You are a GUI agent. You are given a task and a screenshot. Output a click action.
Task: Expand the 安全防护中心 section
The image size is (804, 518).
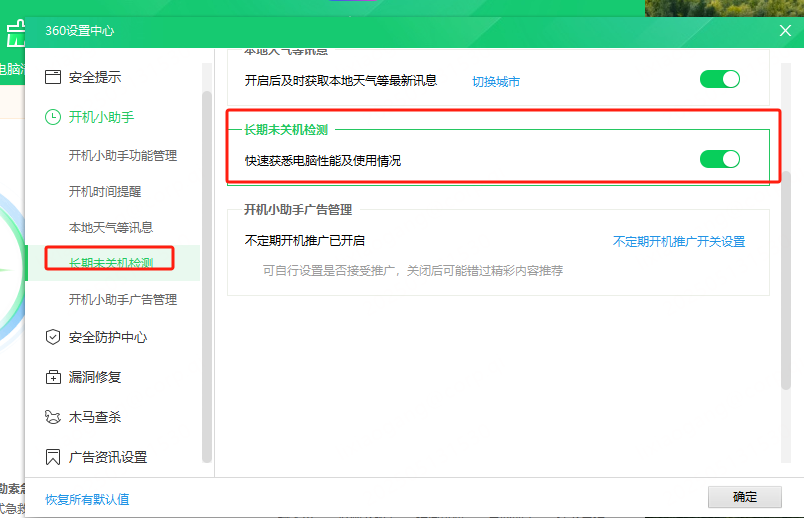[107, 337]
